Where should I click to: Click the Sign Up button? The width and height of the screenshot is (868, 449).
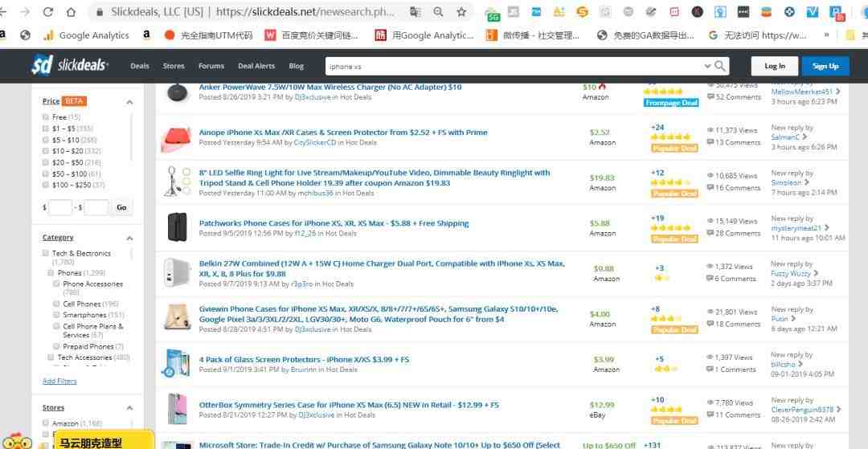[x=825, y=67]
